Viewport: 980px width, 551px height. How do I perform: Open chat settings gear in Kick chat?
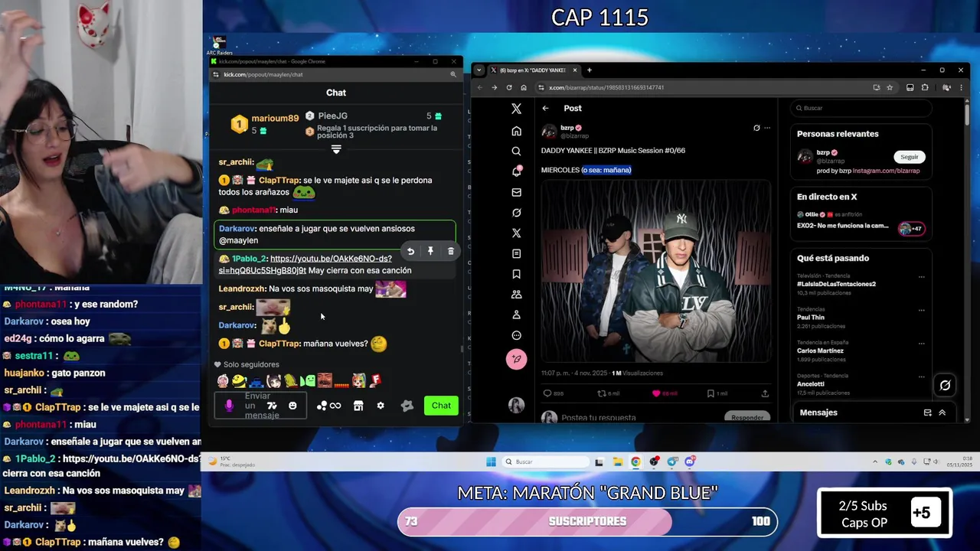381,406
